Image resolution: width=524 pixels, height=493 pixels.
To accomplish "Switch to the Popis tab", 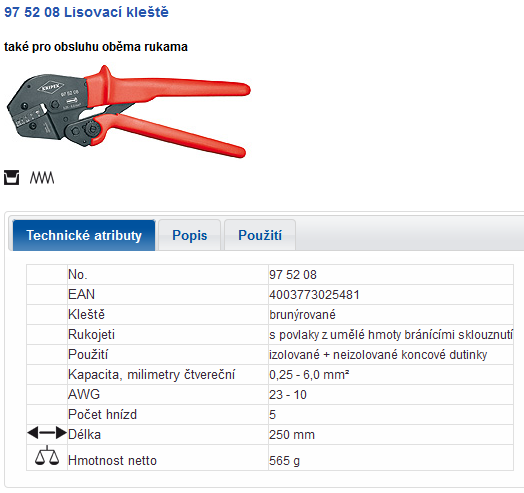I will (x=189, y=235).
